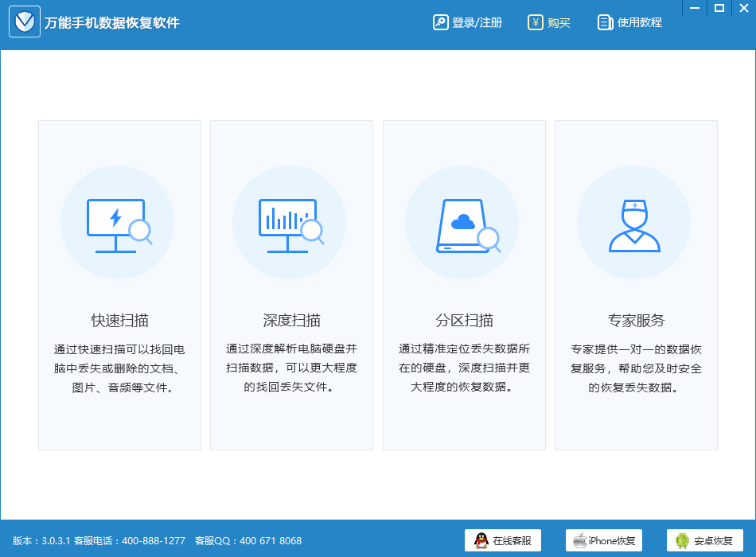Image resolution: width=756 pixels, height=557 pixels.
Task: Request expert help via the 专家服务 card
Action: (x=633, y=286)
